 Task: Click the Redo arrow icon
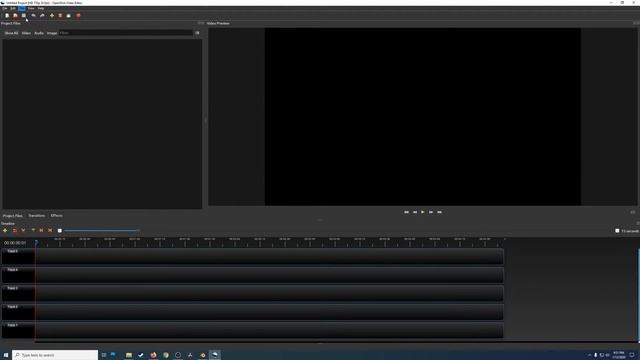point(42,16)
